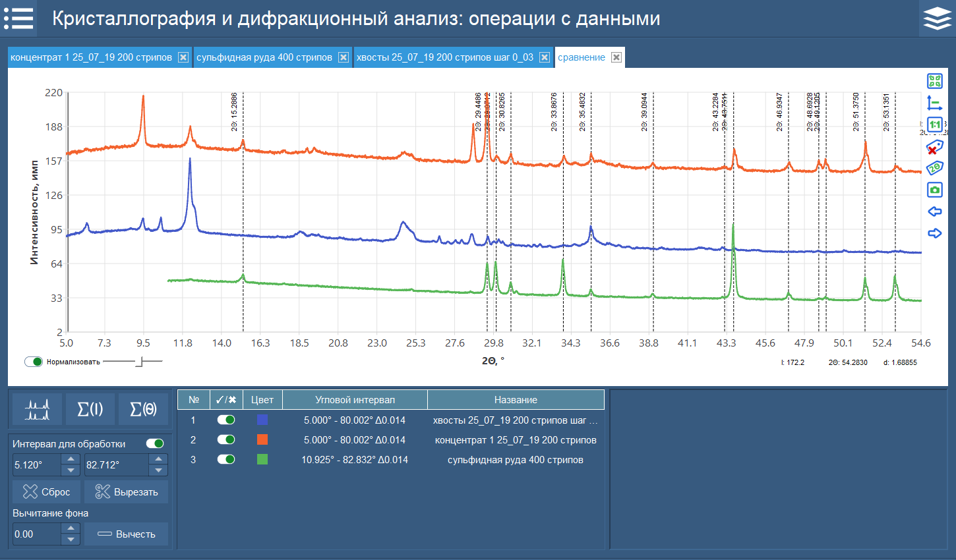Select the peak search tool icon
Screen dimensions: 956x560
37,408
